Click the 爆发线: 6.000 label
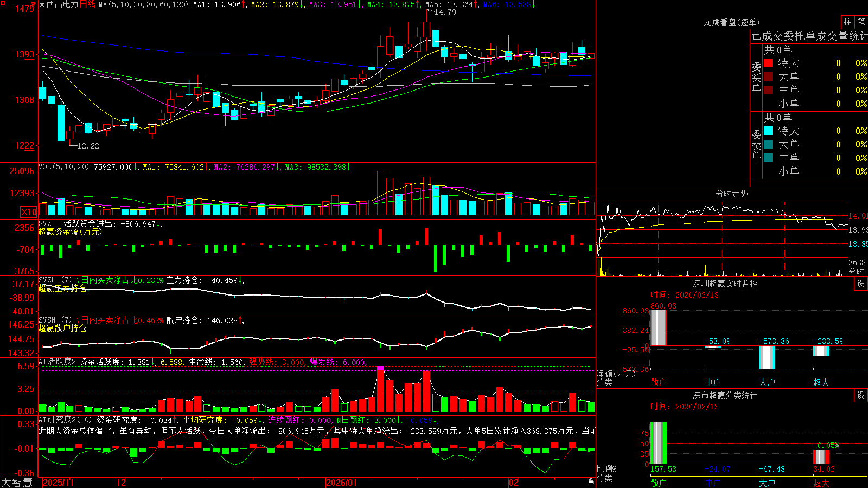The image size is (868, 488). coord(338,362)
